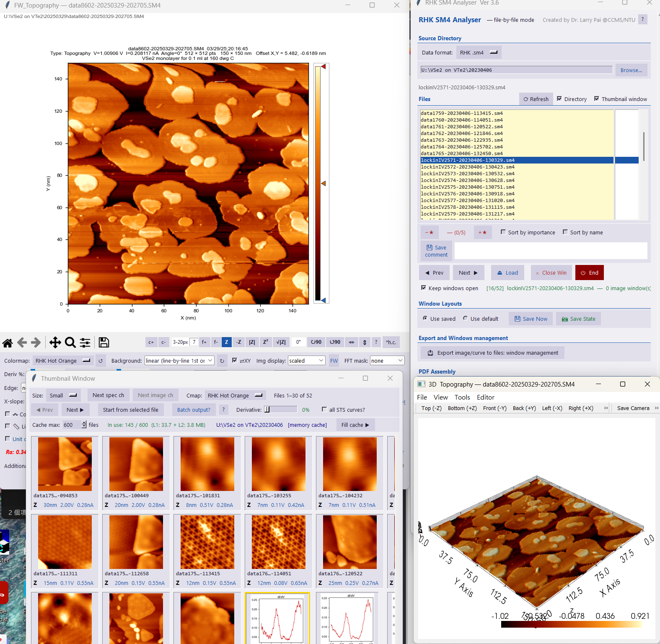Click the c+ contrast increase button
This screenshot has width=660, height=644.
coord(151,342)
